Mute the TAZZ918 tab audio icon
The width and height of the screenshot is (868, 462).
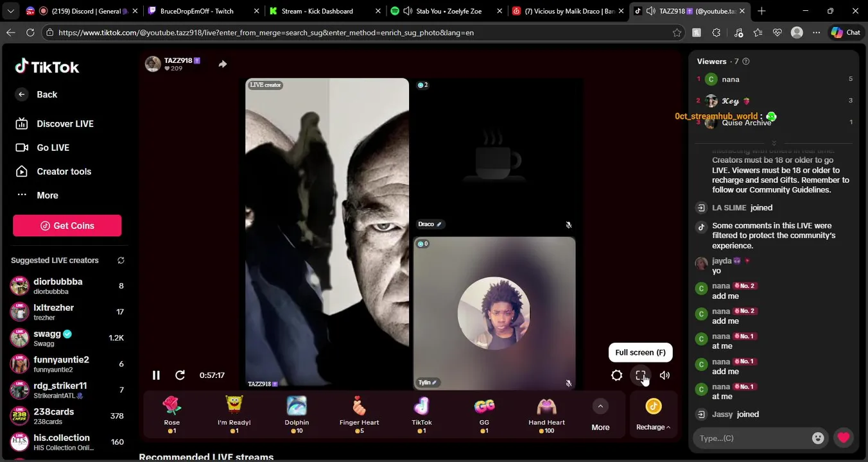point(650,11)
